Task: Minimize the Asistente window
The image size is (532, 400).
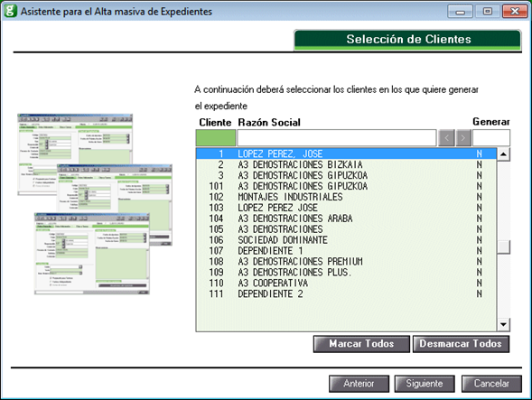Action: (x=460, y=12)
